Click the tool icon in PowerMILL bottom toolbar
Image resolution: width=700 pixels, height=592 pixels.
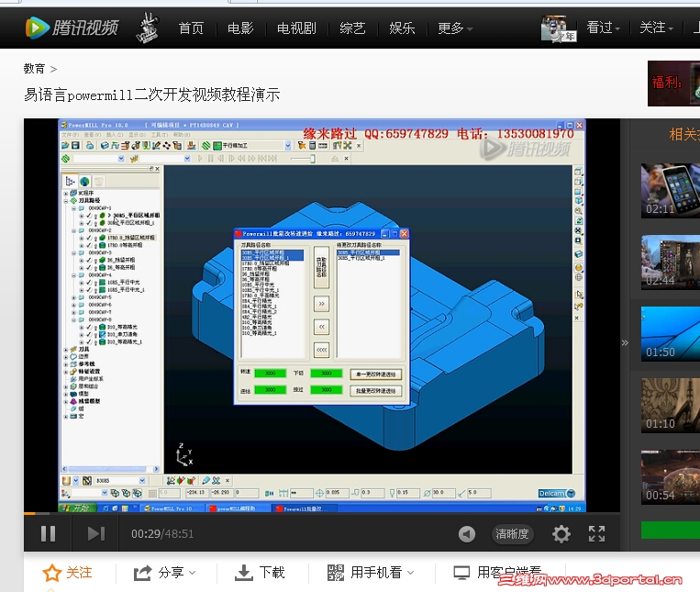click(x=66, y=481)
